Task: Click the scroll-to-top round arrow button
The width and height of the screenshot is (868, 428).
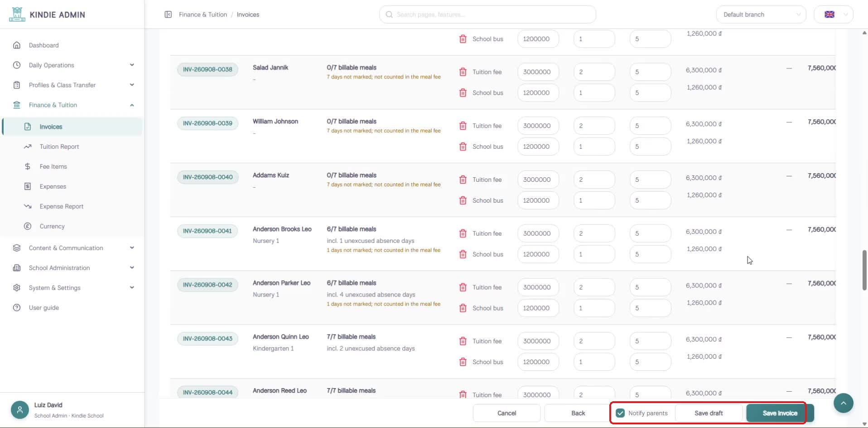Action: pos(843,403)
